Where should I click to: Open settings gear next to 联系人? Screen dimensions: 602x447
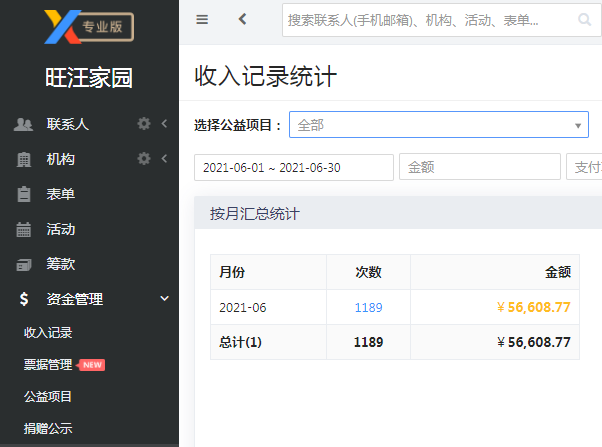(x=144, y=124)
